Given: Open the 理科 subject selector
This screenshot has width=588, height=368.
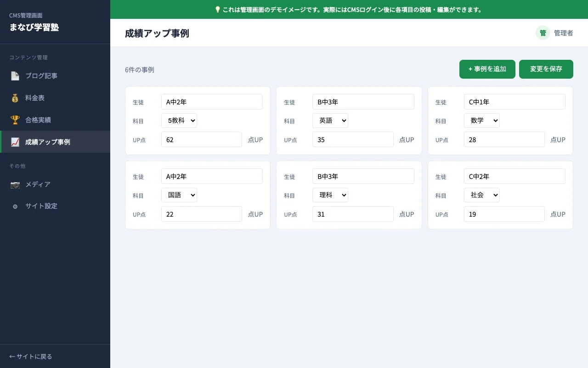Looking at the screenshot, I should (x=330, y=195).
